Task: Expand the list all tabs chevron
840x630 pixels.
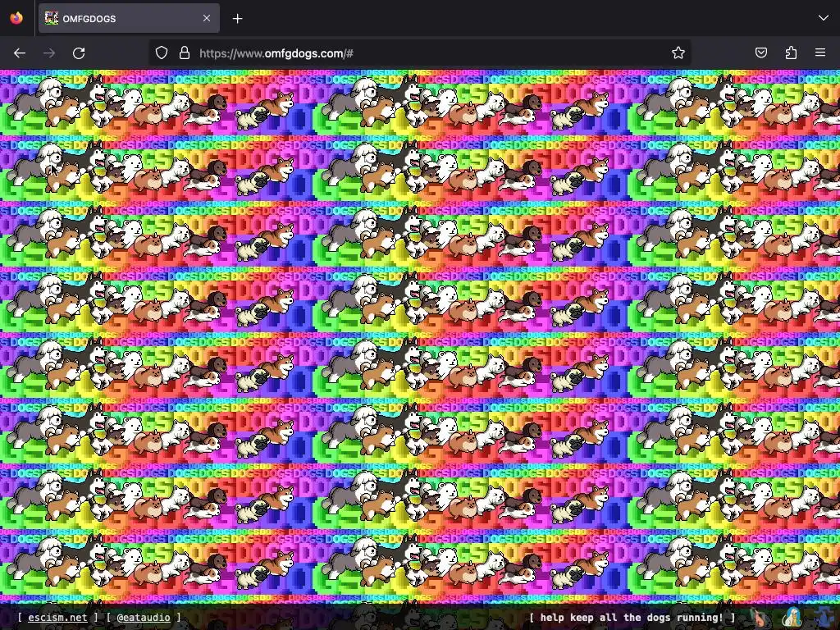Action: [824, 18]
